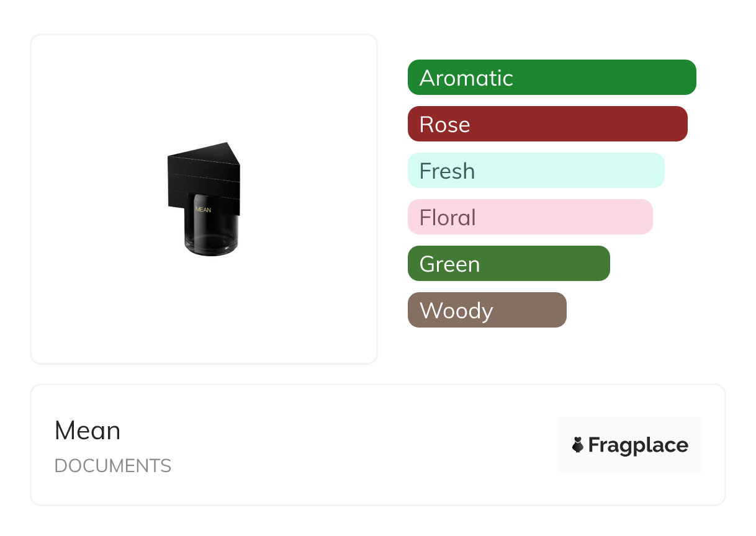Click the Mean fragrance title
The image size is (756, 536).
(88, 431)
